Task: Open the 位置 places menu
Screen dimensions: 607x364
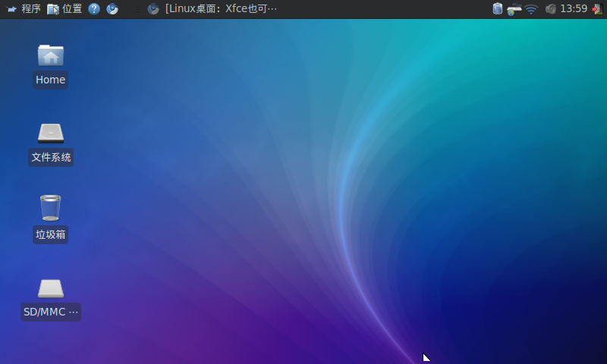Action: coord(64,8)
